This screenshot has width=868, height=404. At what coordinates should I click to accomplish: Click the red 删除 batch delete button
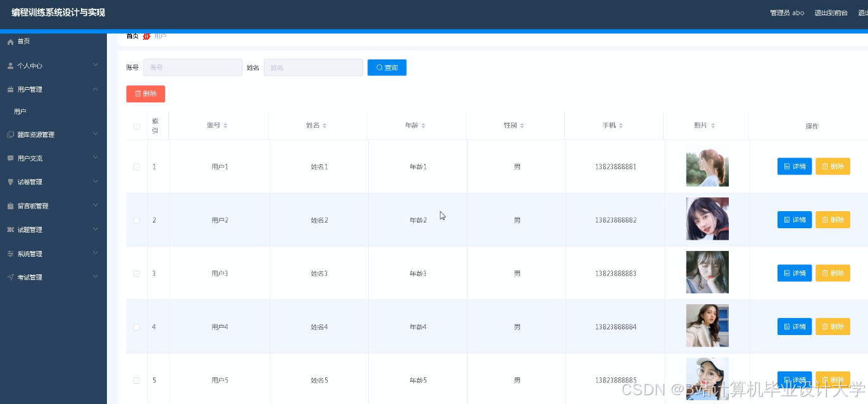[146, 94]
